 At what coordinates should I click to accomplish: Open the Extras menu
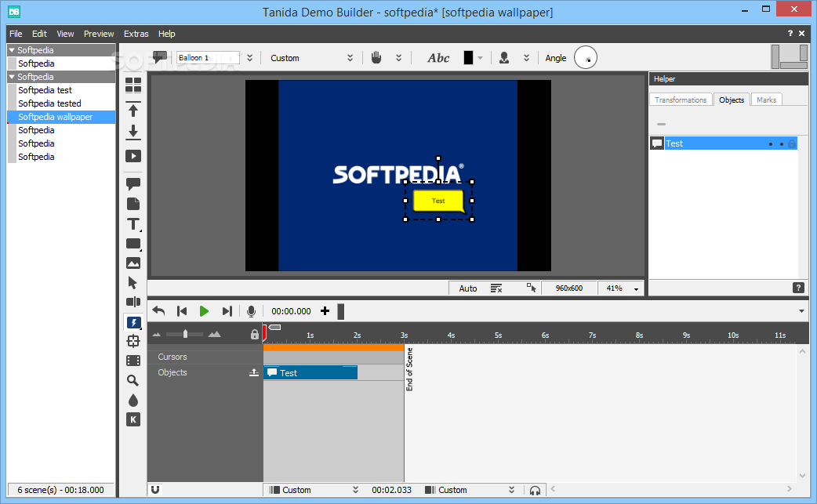tap(136, 34)
